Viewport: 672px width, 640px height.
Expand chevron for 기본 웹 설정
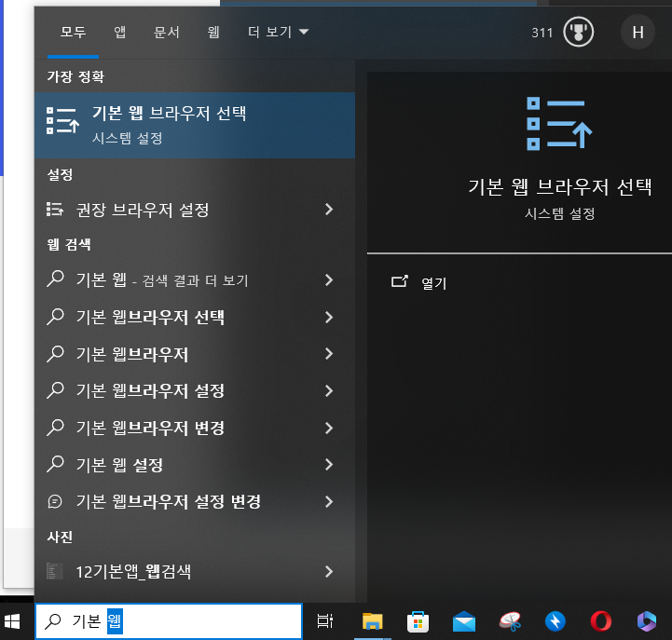tap(329, 464)
